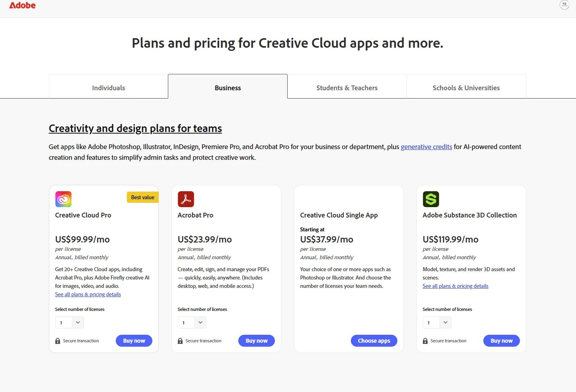Buy now the Creative Cloud Pro plan
The height and width of the screenshot is (392, 576).
click(x=134, y=341)
